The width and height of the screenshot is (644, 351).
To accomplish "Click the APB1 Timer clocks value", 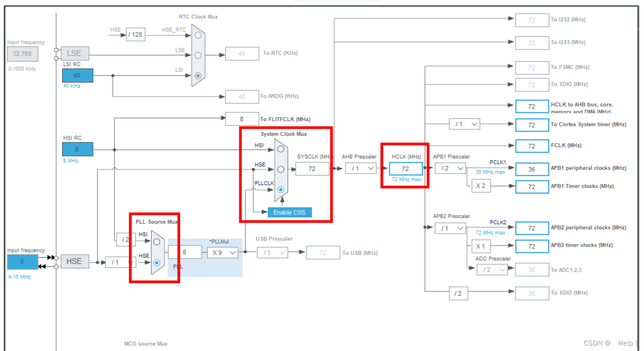I will coord(532,187).
